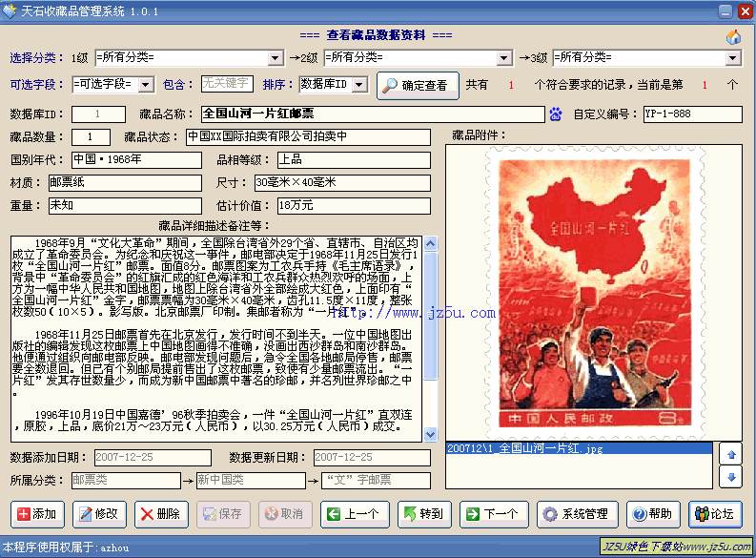Open the 1级 category dropdown
756x558 pixels.
click(276, 58)
